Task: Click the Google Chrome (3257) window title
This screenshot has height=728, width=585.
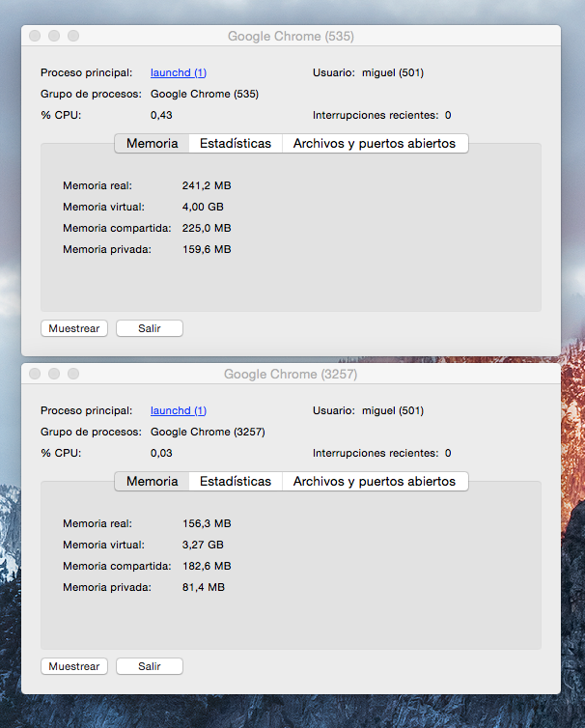Action: click(x=291, y=375)
